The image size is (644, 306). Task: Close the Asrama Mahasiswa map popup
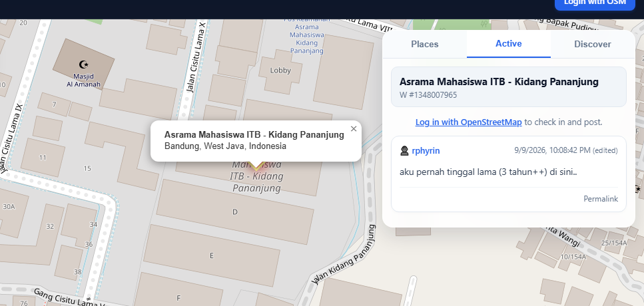point(354,129)
